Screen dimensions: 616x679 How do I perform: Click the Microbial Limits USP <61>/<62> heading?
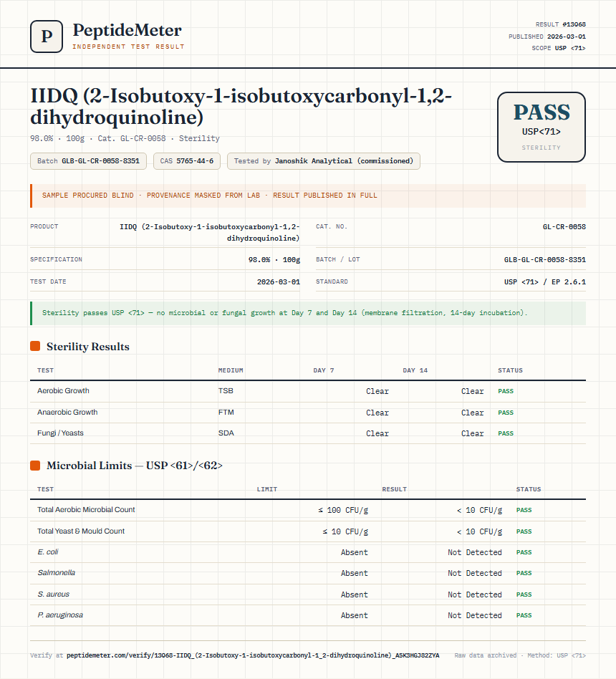point(134,466)
